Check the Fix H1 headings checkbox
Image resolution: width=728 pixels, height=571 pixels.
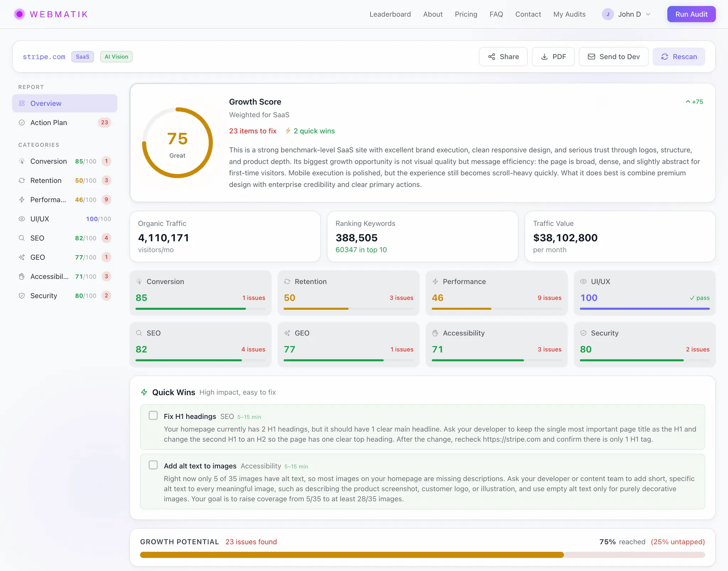point(153,415)
